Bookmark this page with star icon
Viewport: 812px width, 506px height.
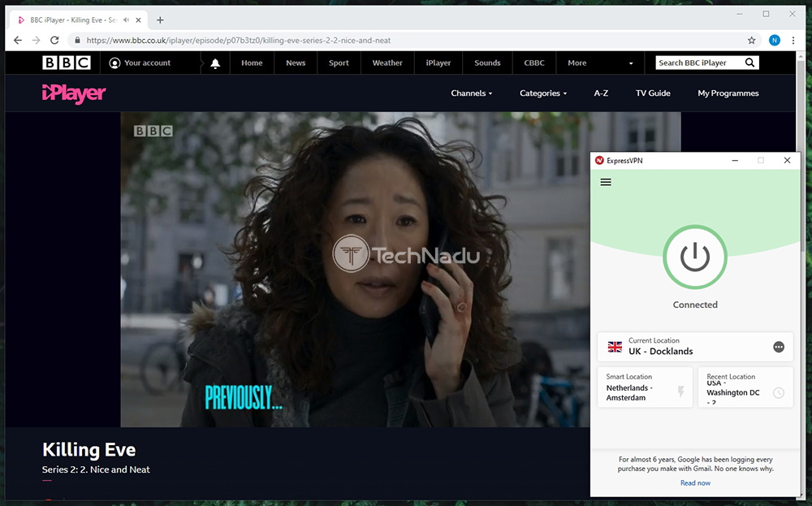[x=751, y=41]
